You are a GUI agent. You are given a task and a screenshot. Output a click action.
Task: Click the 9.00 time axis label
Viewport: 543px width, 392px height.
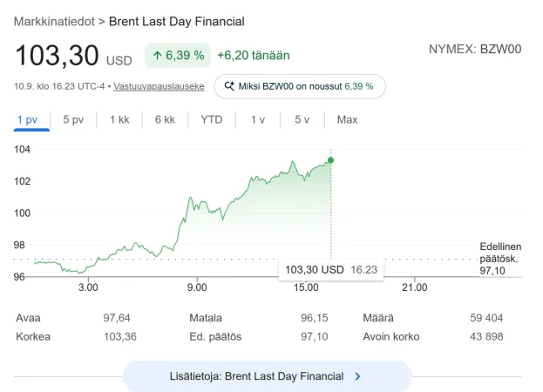(197, 287)
